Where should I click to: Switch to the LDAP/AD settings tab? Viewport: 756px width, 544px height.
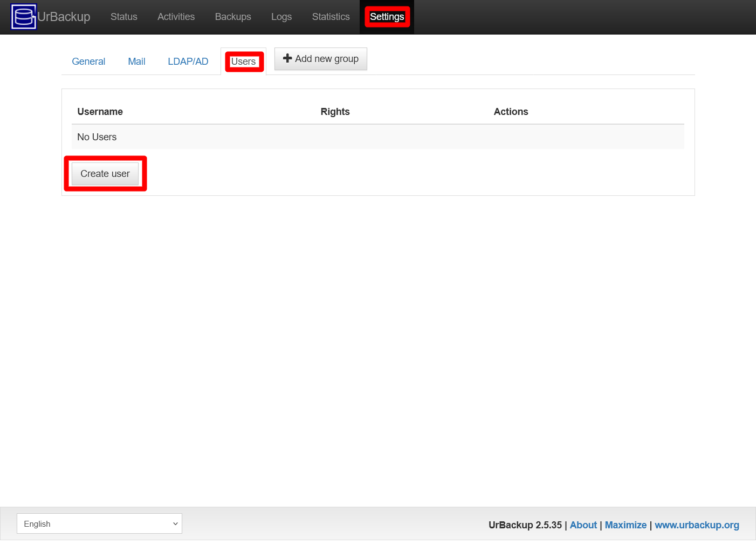click(188, 61)
